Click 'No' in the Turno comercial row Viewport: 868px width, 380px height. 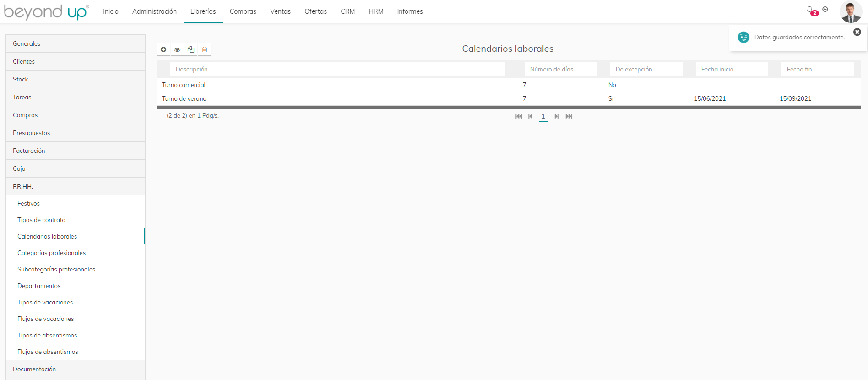click(x=612, y=85)
